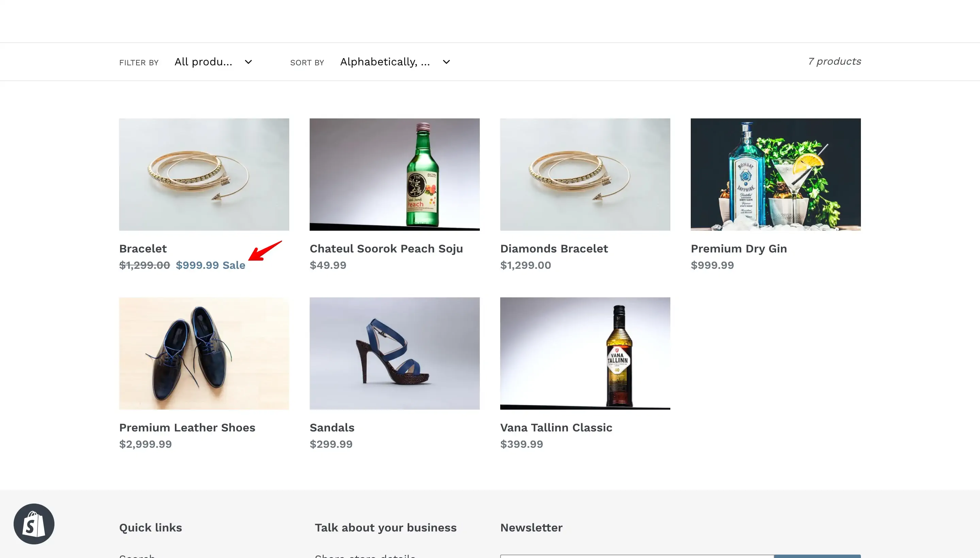Image resolution: width=980 pixels, height=558 pixels.
Task: Click the Vana Tallinn Classic image
Action: coord(585,354)
